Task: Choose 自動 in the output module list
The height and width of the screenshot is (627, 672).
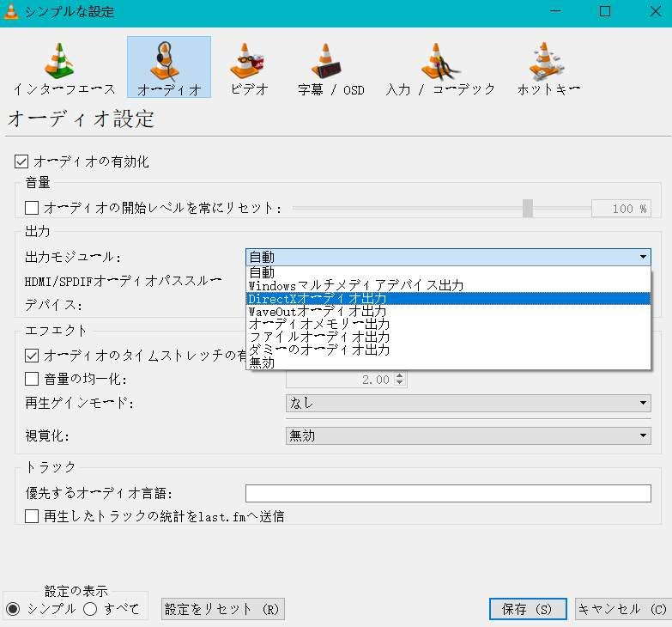Action: 448,273
